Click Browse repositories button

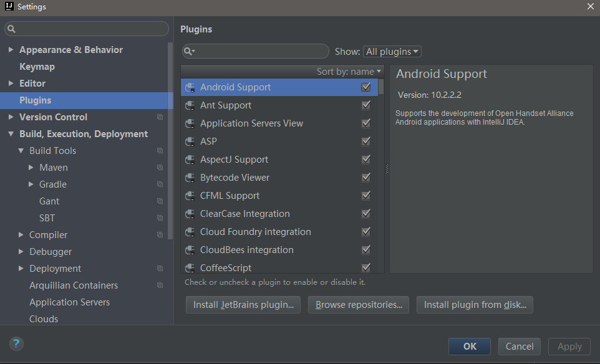359,305
